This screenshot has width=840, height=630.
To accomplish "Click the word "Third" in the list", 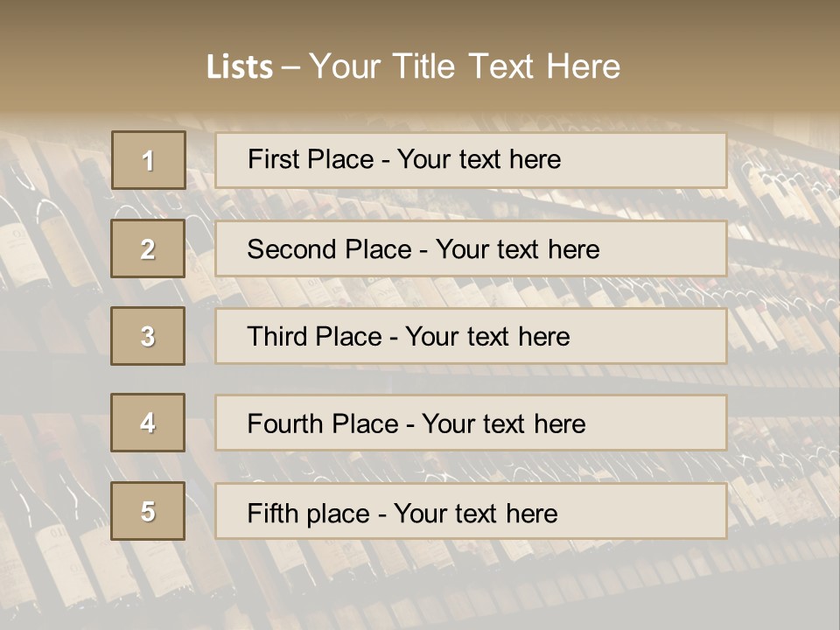I will (x=276, y=337).
